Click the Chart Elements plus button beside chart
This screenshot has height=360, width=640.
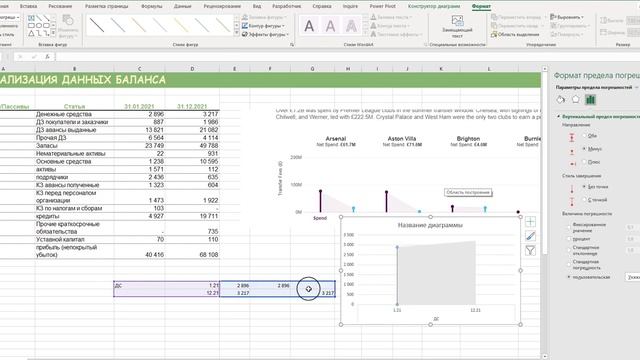530,222
